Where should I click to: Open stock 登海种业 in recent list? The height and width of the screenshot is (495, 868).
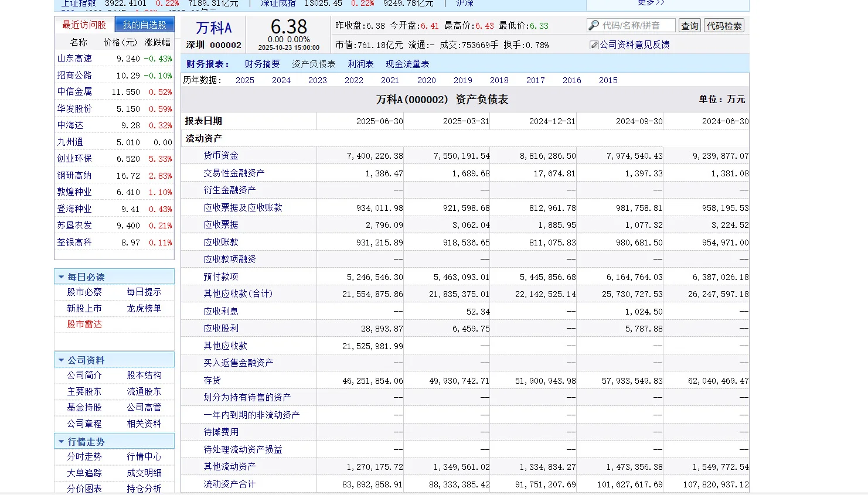74,209
